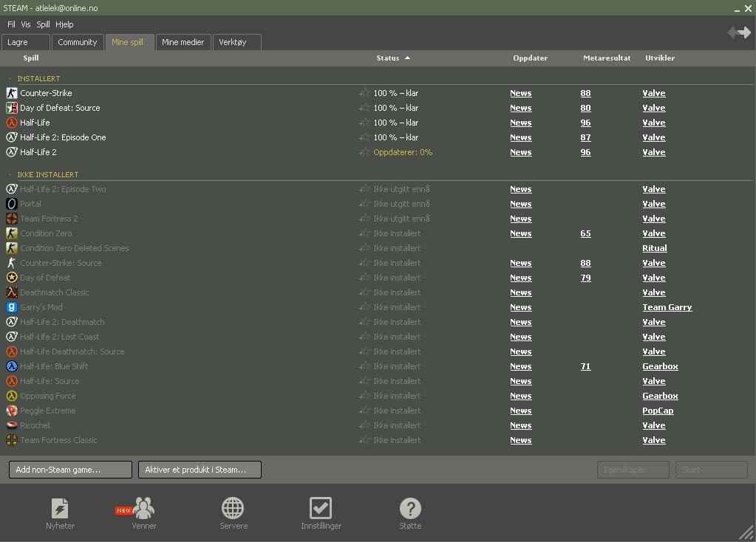This screenshot has height=542, width=756.
Task: Toggle favorite star for Day of Defeat: Source
Action: [364, 108]
